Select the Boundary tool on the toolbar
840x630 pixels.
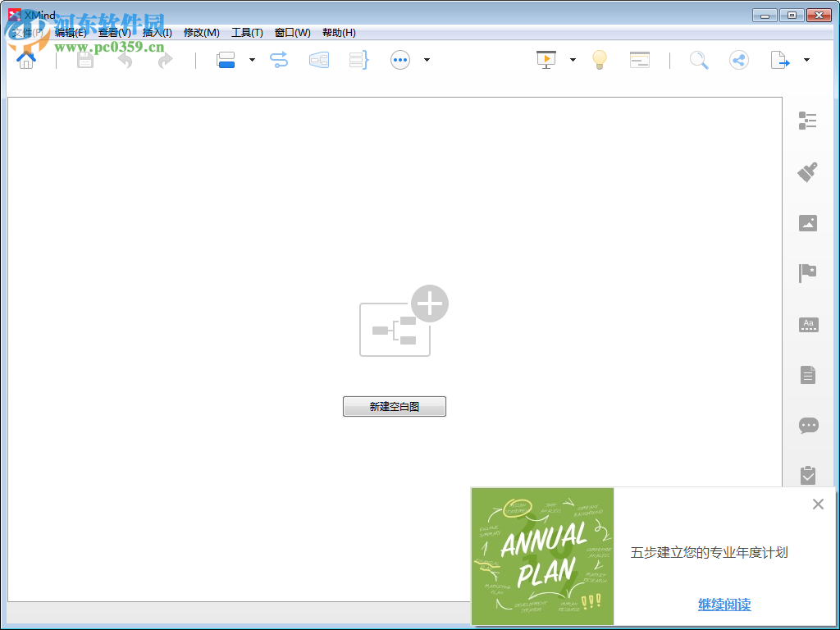pyautogui.click(x=318, y=60)
